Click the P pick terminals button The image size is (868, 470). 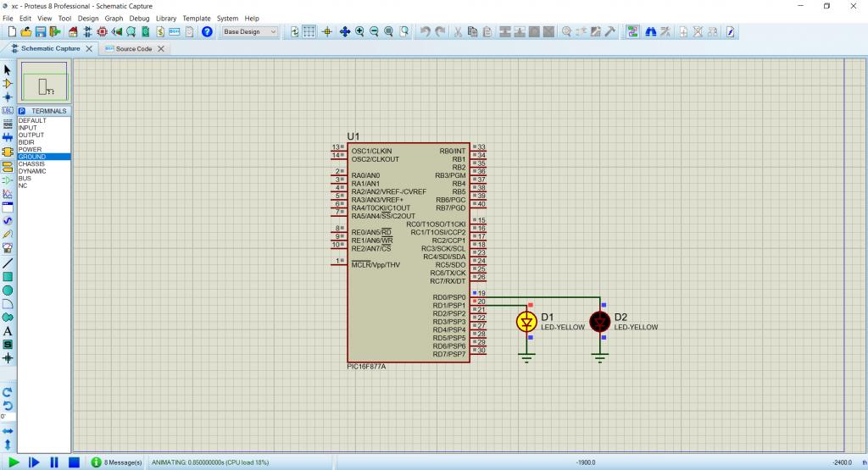[x=22, y=111]
